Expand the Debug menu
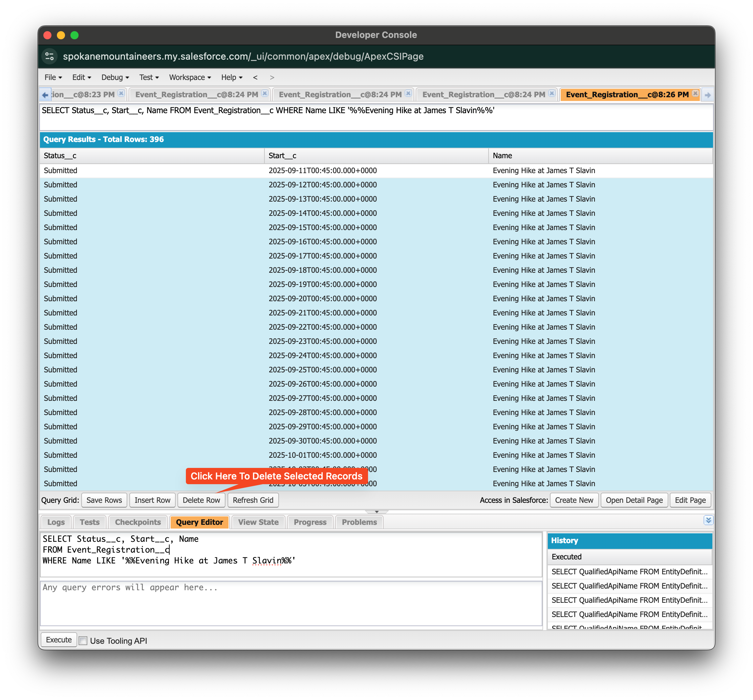This screenshot has width=753, height=700. pyautogui.click(x=115, y=77)
